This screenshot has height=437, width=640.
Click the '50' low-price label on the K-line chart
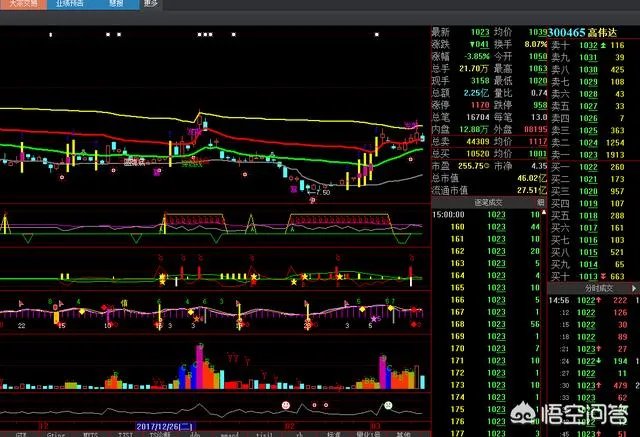(x=326, y=191)
